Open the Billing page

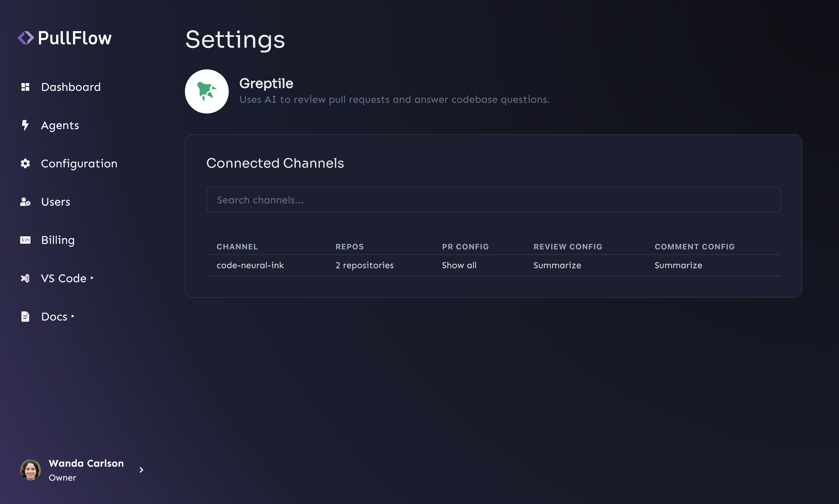[58, 240]
